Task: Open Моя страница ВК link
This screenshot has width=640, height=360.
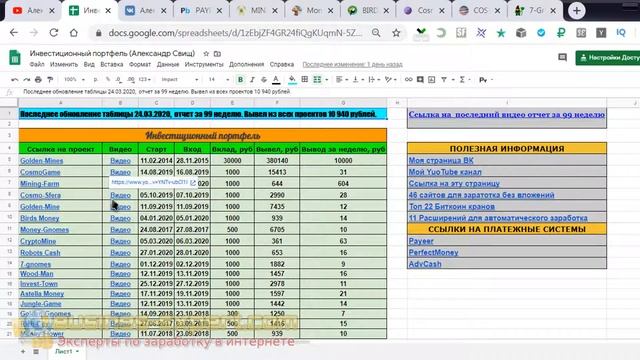Action: coord(441,160)
